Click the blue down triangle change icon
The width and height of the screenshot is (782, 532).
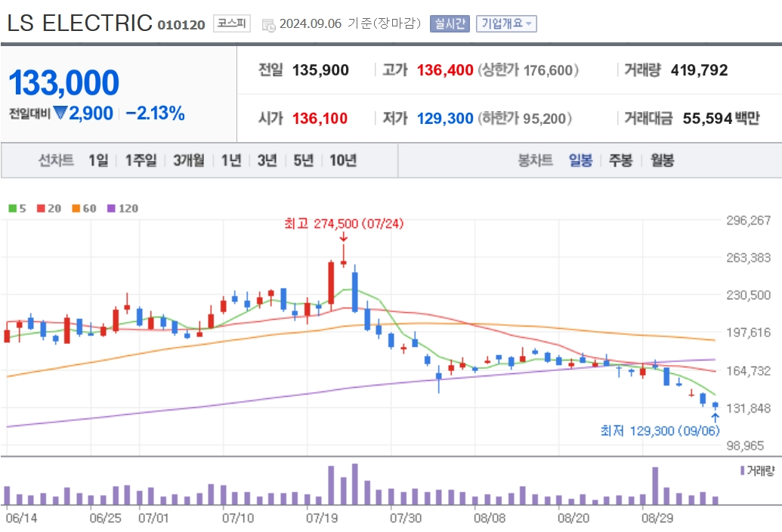(x=60, y=113)
